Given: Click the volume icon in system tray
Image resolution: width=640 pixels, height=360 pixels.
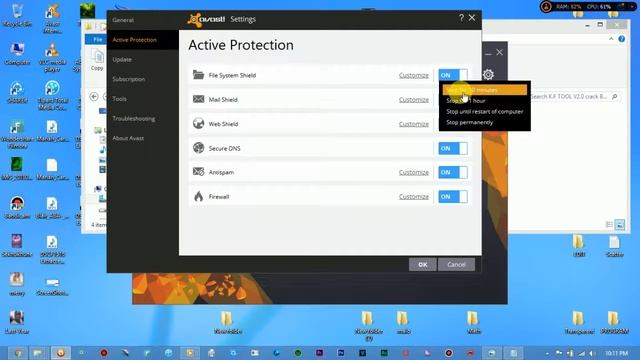Looking at the screenshot, I should (x=592, y=353).
